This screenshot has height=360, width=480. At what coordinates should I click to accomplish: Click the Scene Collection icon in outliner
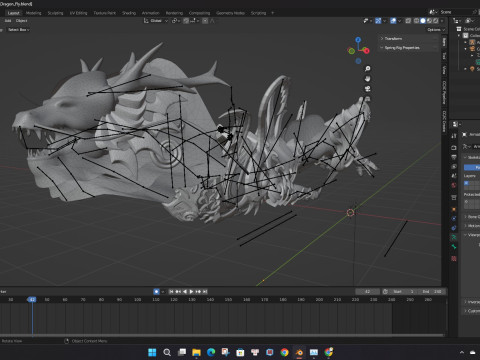[x=459, y=29]
